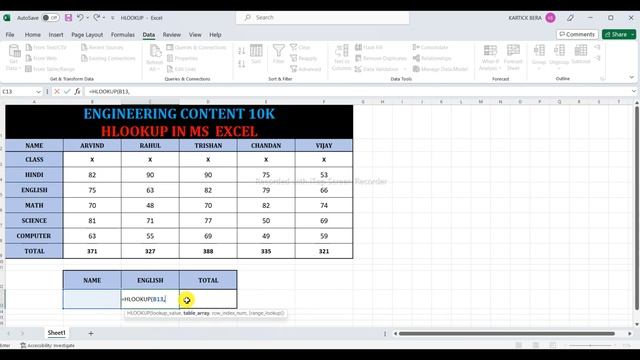Add a new sheet

91,333
